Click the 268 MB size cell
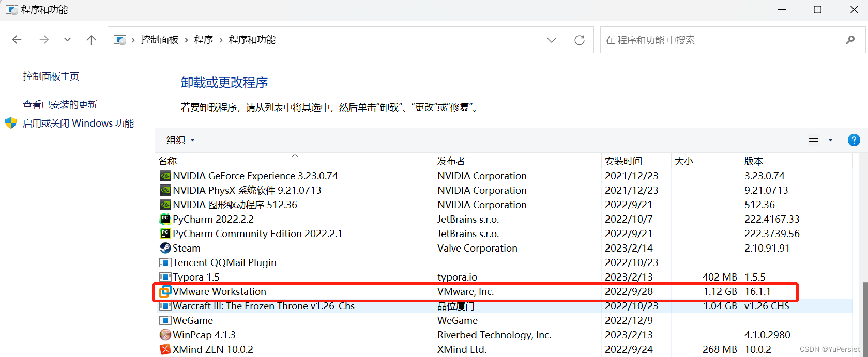 pos(720,349)
